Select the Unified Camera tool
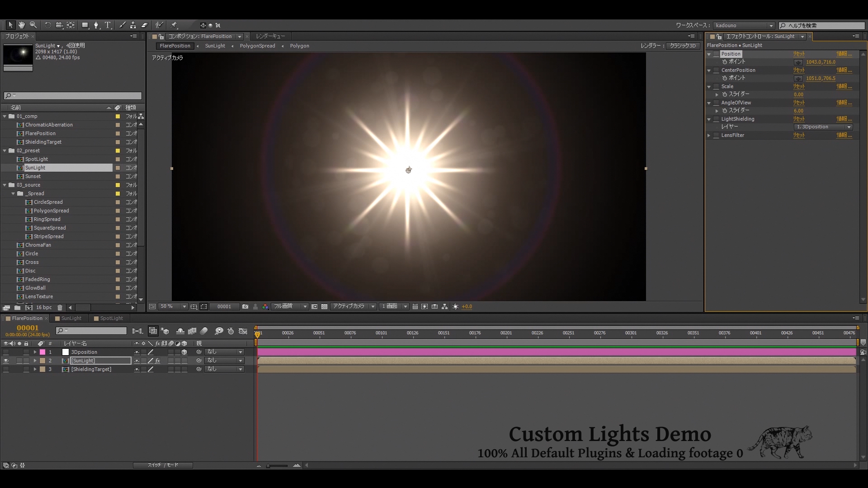Image resolution: width=868 pixels, height=488 pixels. (x=59, y=25)
